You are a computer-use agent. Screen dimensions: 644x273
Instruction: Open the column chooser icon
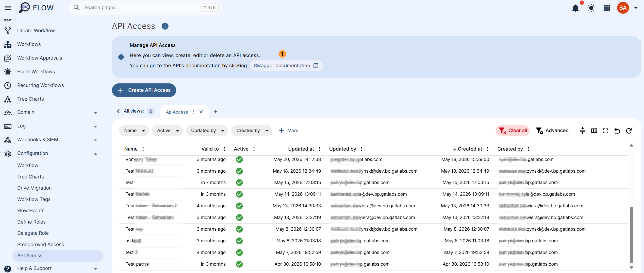(x=594, y=131)
